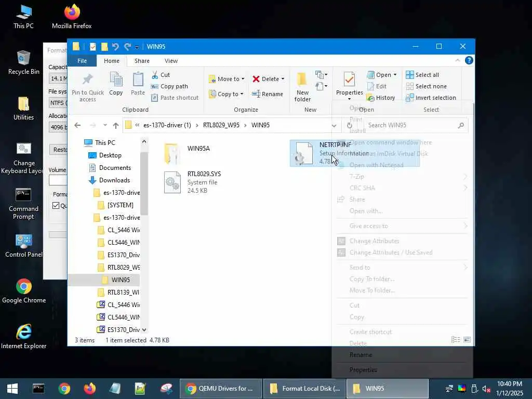Screen dimensions: 532x399
Task: Click the search magnifier icon
Action: pos(461,125)
